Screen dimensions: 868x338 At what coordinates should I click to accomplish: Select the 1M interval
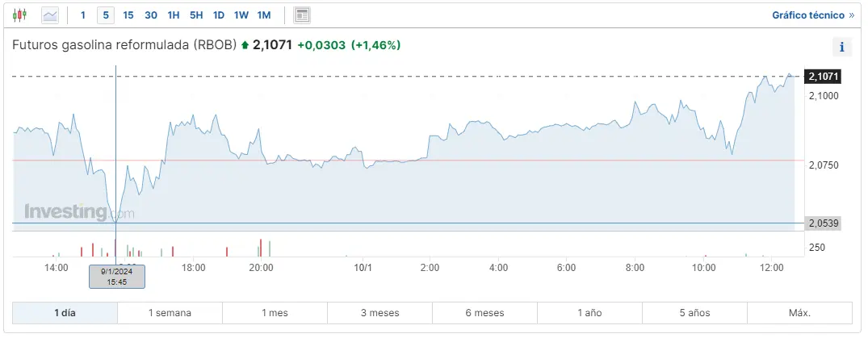tap(264, 15)
